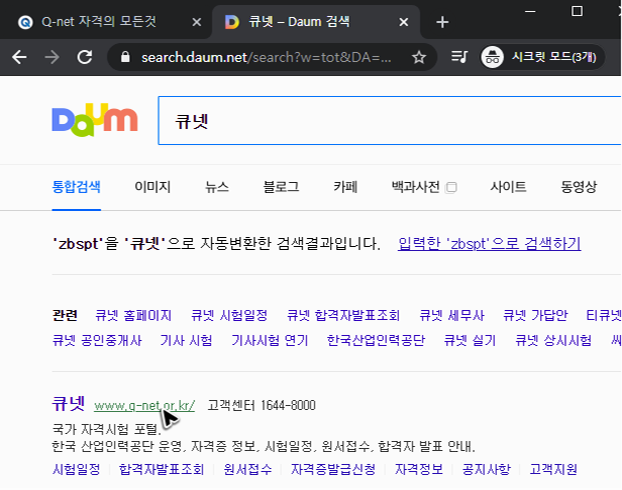Open the 사이트 search tab
Image resolution: width=622 pixels, height=490 pixels.
click(508, 186)
